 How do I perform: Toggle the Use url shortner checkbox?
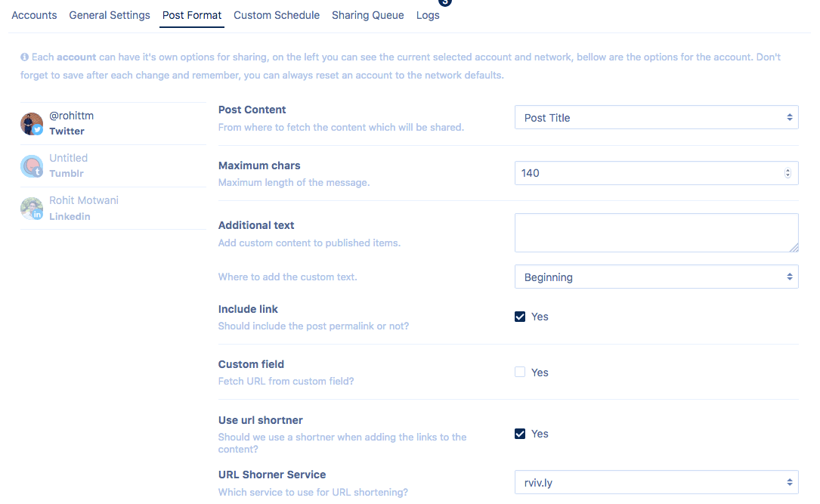520,434
